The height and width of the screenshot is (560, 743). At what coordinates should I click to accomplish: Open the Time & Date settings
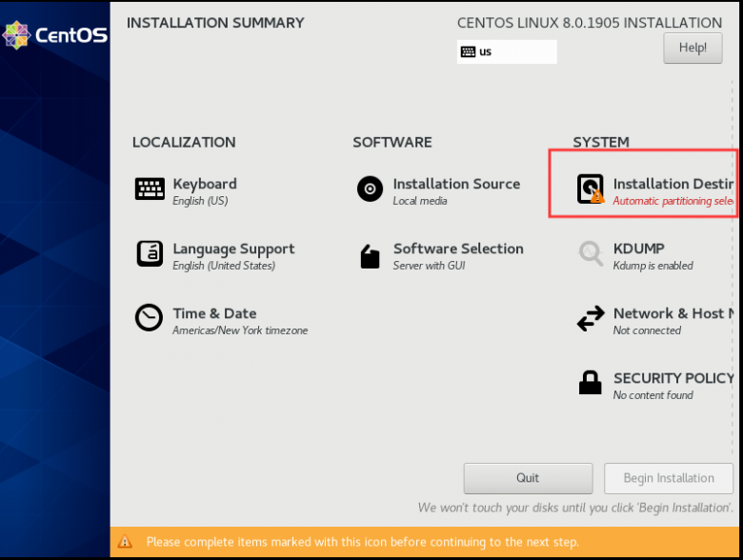coord(214,313)
